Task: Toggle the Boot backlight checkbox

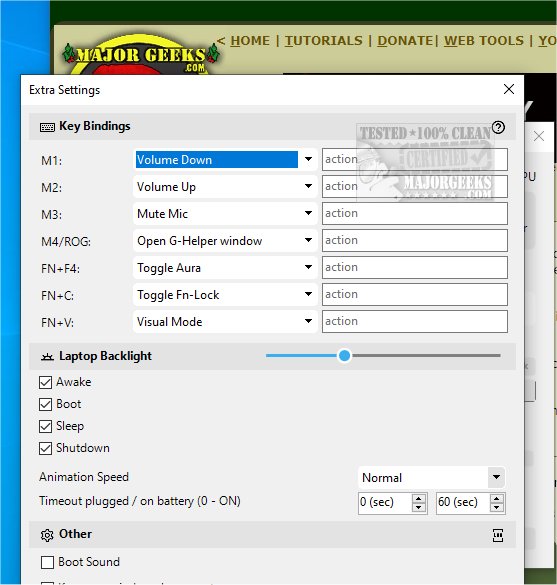Action: [46, 404]
